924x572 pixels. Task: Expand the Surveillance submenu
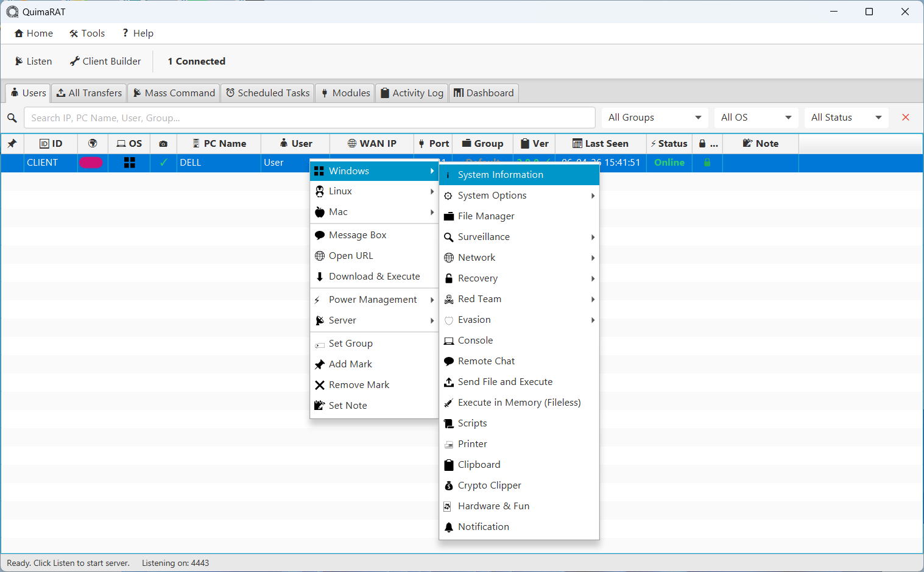[x=484, y=237]
